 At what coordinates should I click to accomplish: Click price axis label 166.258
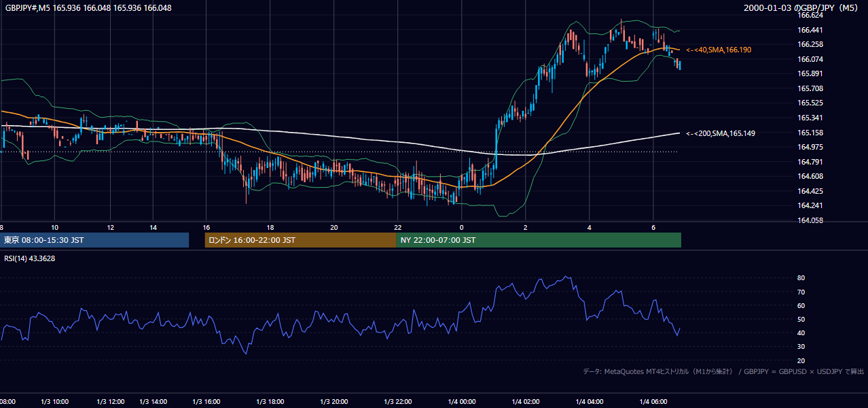pos(810,44)
